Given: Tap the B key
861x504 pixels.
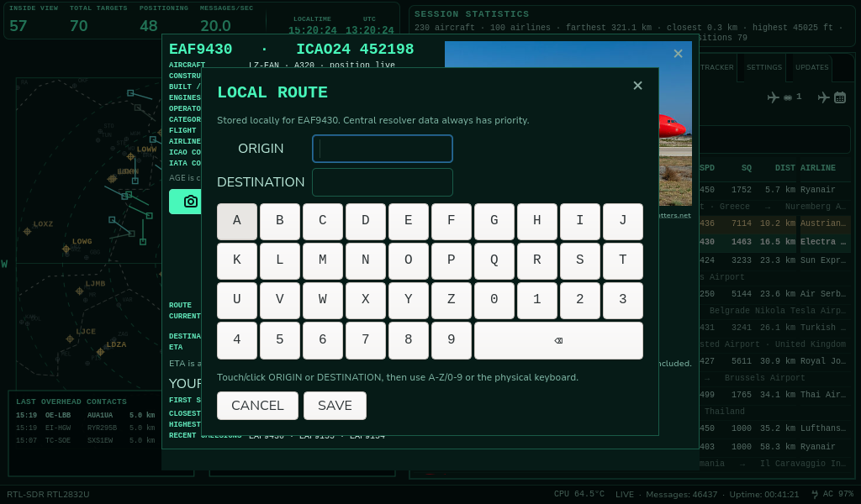Looking at the screenshot, I should [x=279, y=222].
